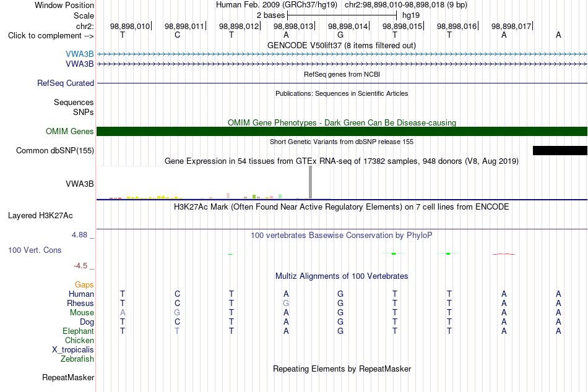Click the Layered H3K27Ac track label
The image size is (588, 392).
click(40, 216)
